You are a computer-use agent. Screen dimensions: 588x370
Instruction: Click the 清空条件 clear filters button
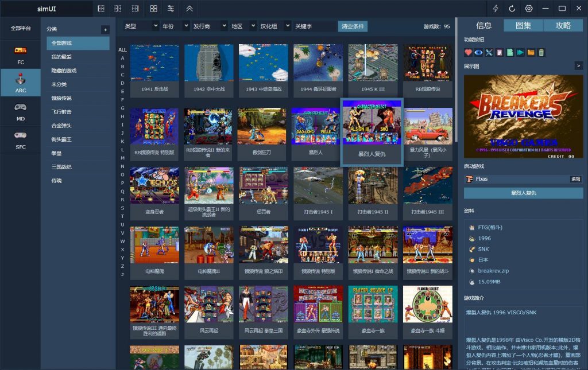pyautogui.click(x=354, y=26)
